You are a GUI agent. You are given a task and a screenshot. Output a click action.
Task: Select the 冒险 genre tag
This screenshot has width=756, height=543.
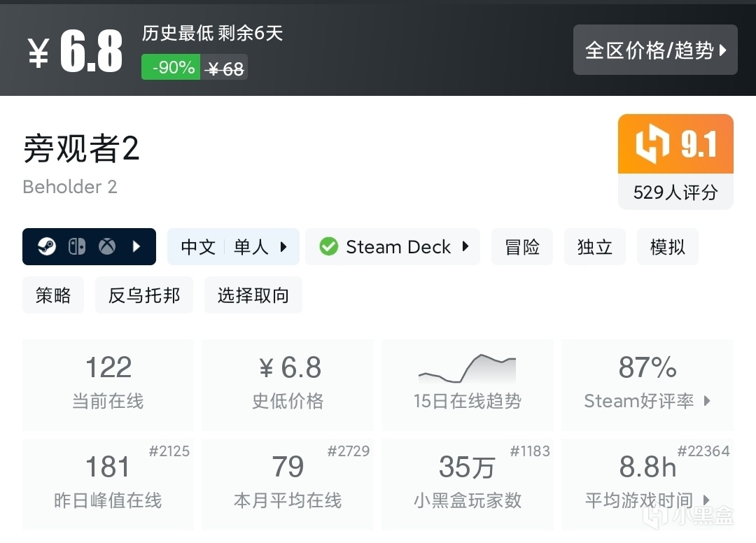click(x=522, y=246)
